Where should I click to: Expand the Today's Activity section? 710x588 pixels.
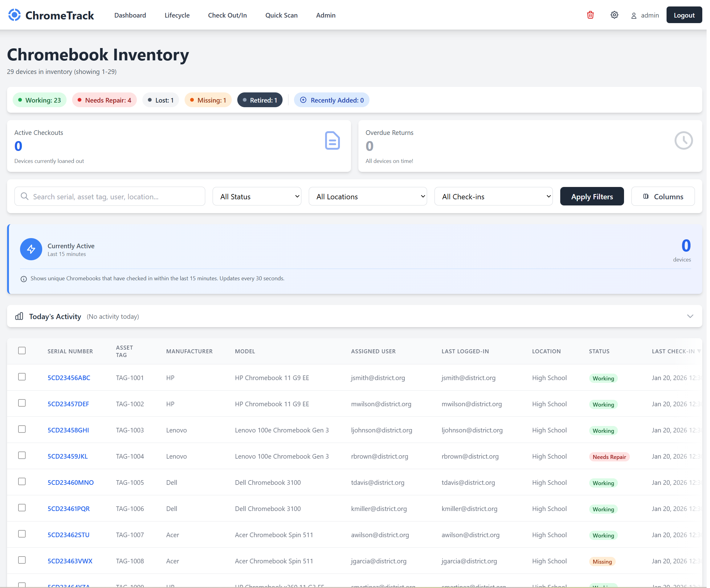(690, 316)
